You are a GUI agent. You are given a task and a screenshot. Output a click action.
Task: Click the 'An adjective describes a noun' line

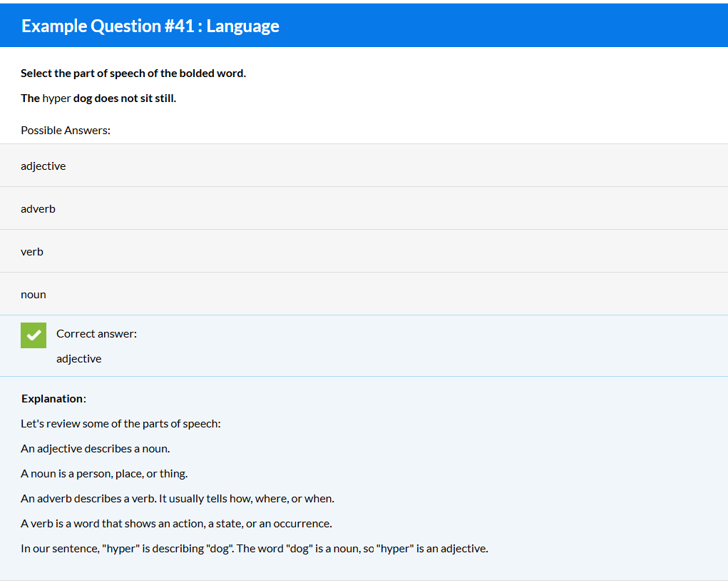[95, 448]
